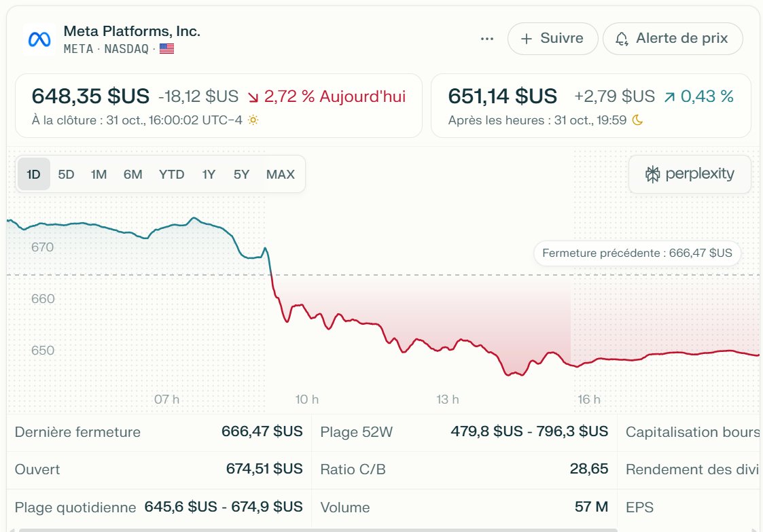The height and width of the screenshot is (532, 763).
Task: Open the three-dot more options menu
Action: click(x=486, y=39)
